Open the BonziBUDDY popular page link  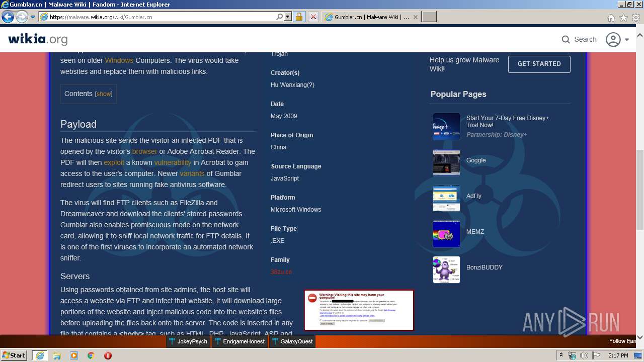[485, 267]
